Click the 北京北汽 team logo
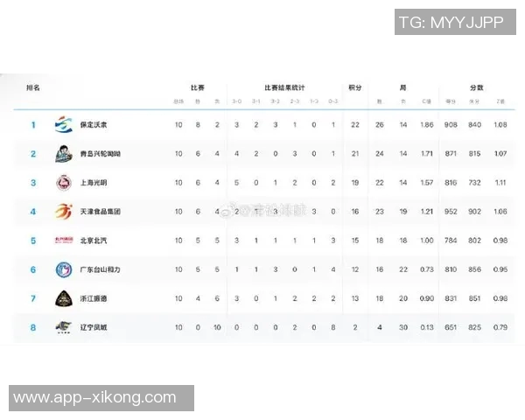 63,240
